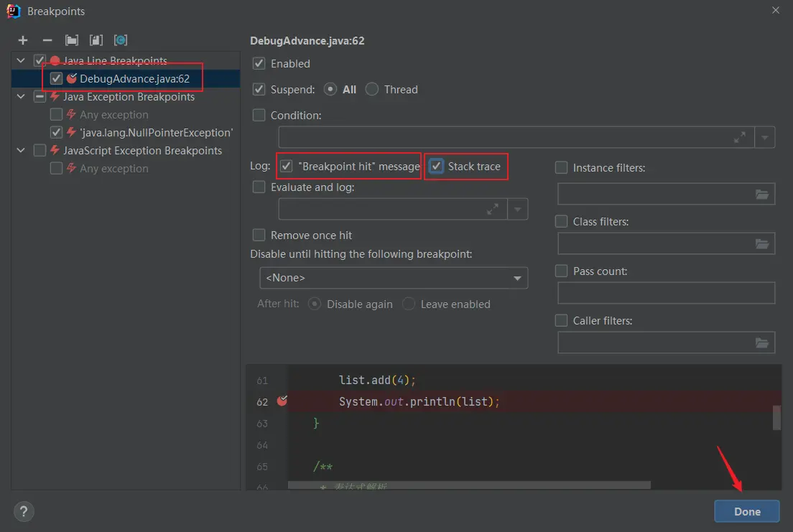Open the <None> breakpoint dropdown

pyautogui.click(x=394, y=278)
